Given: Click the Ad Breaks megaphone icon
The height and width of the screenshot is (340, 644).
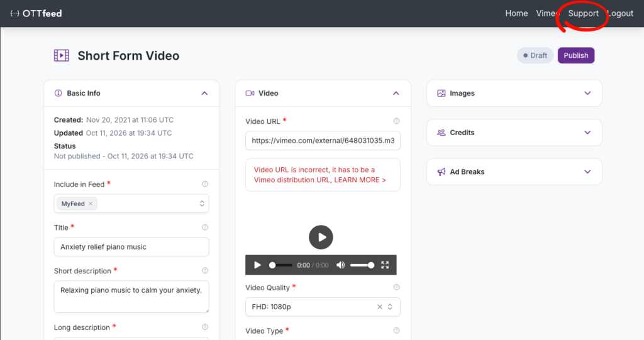Looking at the screenshot, I should (441, 172).
